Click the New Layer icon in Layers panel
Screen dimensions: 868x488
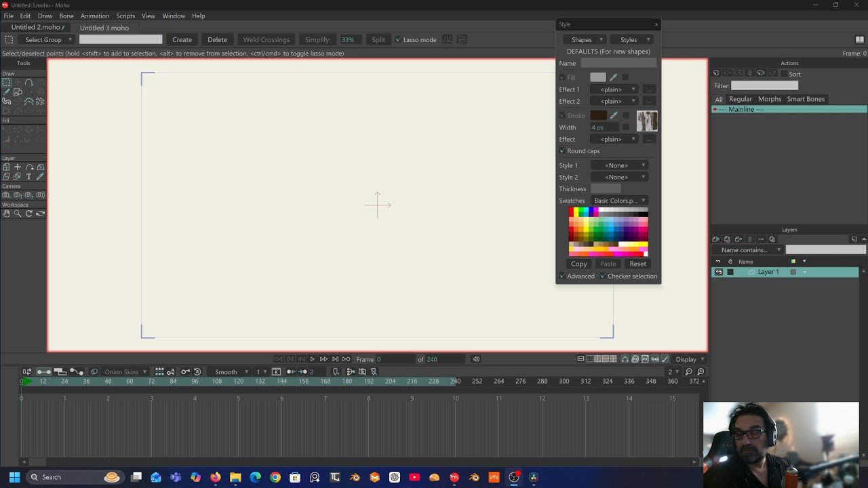(x=715, y=239)
